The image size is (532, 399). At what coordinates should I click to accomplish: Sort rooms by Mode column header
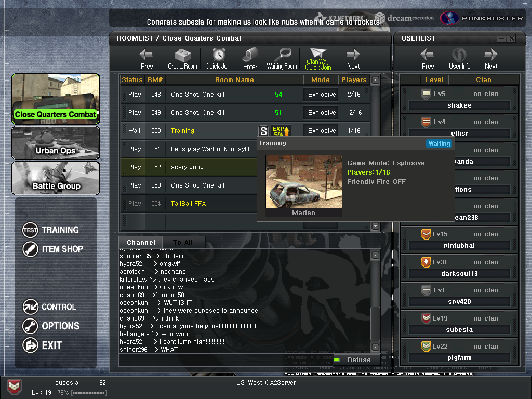pos(320,79)
